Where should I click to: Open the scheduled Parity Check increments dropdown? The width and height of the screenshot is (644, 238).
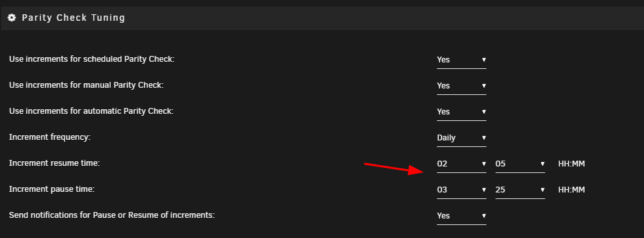462,60
